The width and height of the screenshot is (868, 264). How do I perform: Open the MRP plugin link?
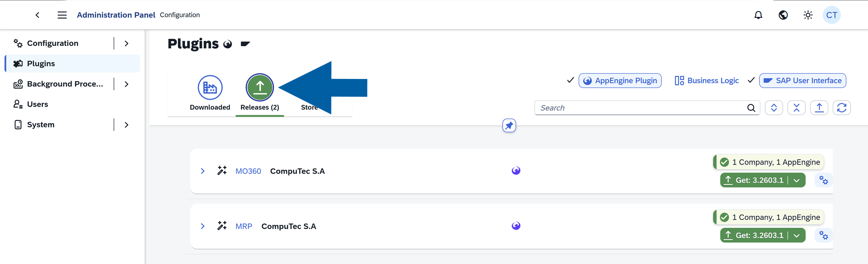244,226
